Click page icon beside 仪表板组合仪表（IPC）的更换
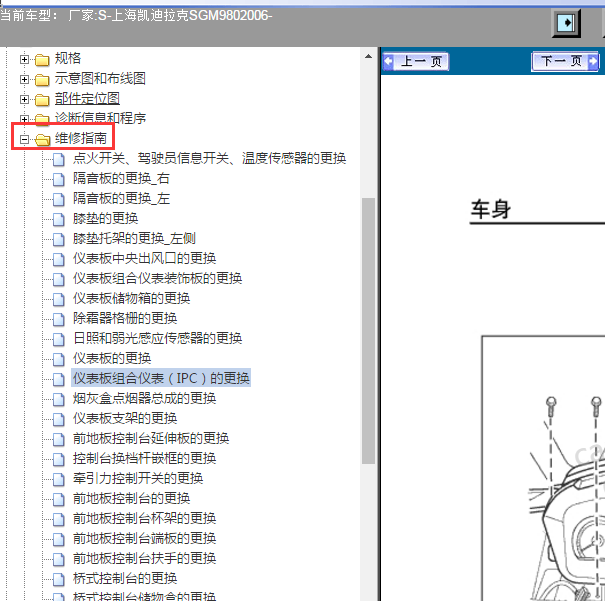 point(59,380)
